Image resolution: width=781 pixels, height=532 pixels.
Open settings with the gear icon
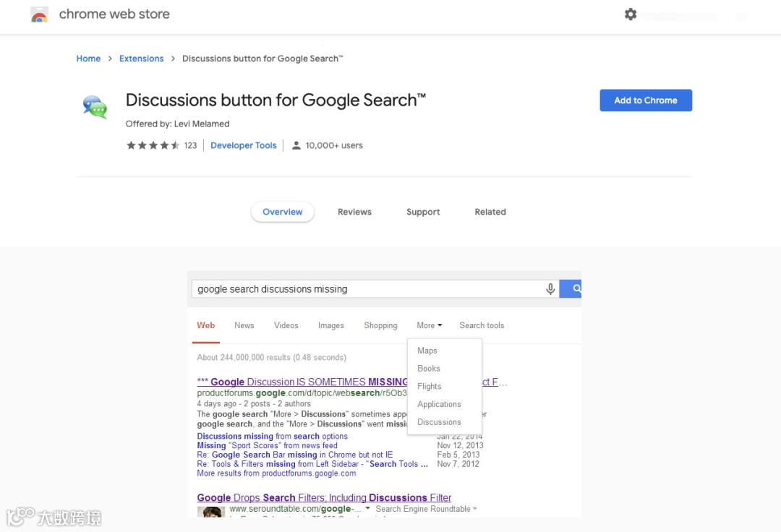pyautogui.click(x=631, y=14)
